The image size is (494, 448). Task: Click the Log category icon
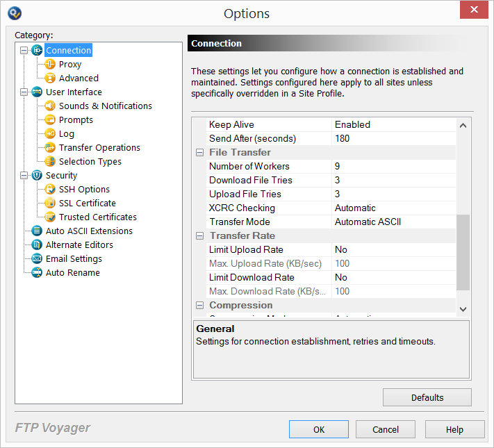tap(50, 133)
